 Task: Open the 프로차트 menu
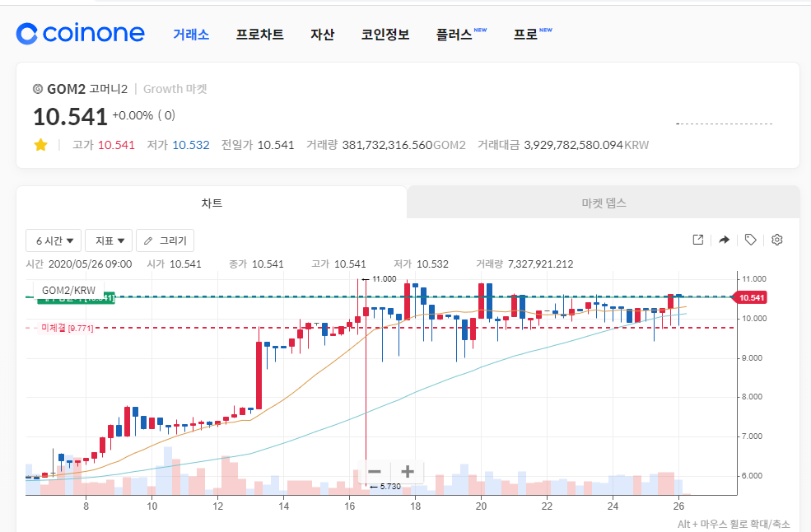click(x=259, y=35)
